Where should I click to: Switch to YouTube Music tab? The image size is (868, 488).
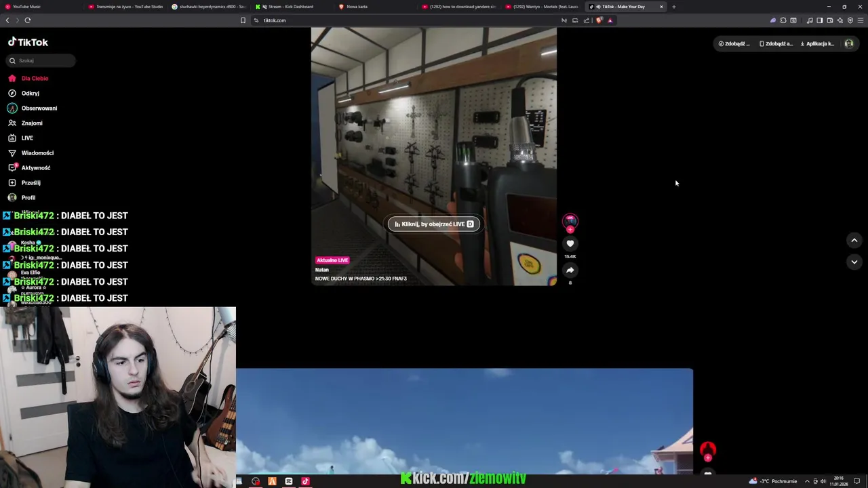click(41, 7)
